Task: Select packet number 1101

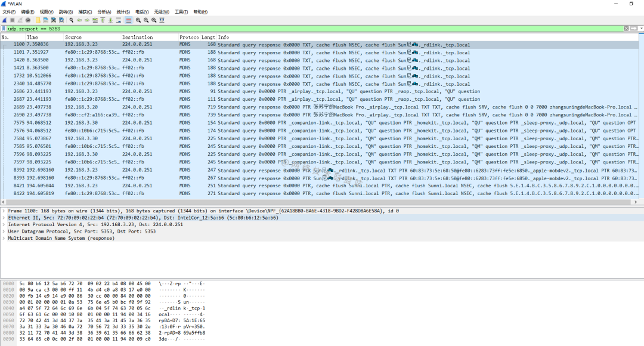Action: click(319, 52)
